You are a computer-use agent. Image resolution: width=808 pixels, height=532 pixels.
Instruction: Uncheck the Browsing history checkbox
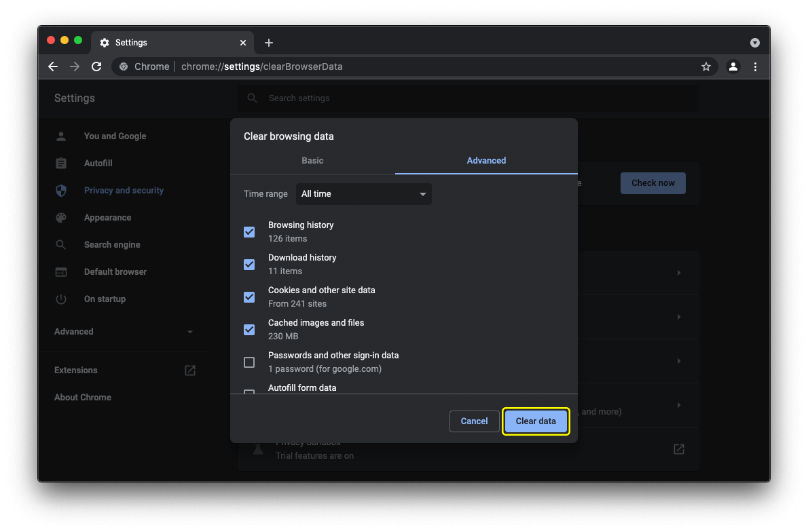pyautogui.click(x=249, y=231)
